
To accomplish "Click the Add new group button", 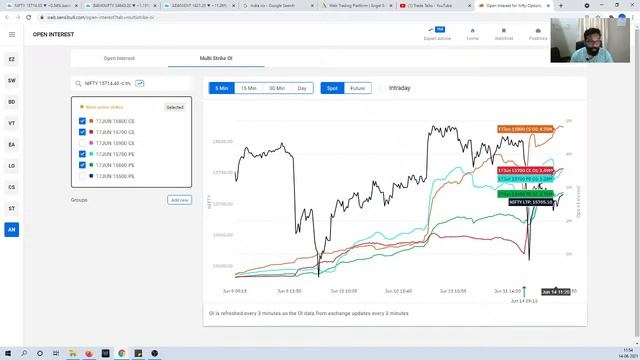I will 179,200.
